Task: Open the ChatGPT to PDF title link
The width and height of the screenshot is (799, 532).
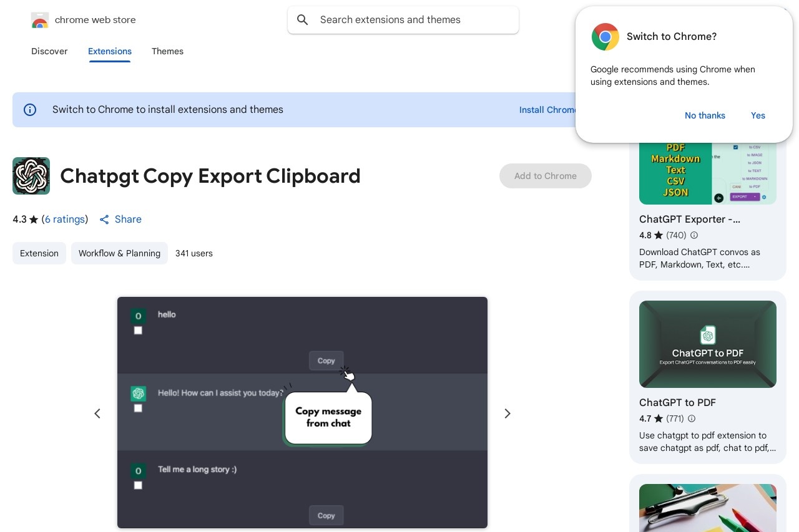Action: pyautogui.click(x=677, y=402)
